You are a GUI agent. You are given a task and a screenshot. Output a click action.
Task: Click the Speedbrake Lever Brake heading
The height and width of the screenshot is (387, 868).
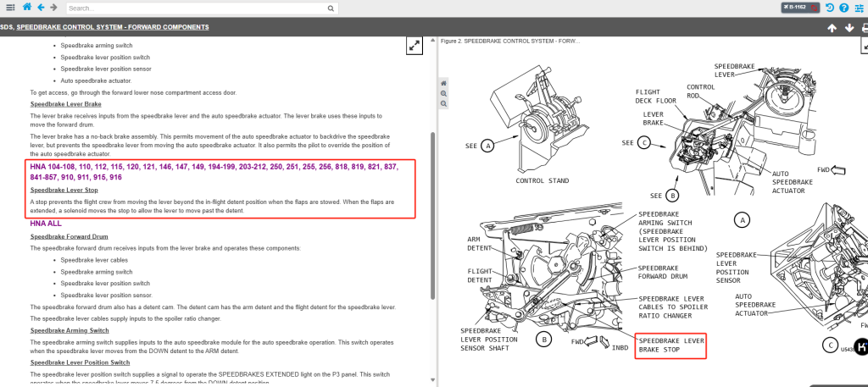pos(66,104)
